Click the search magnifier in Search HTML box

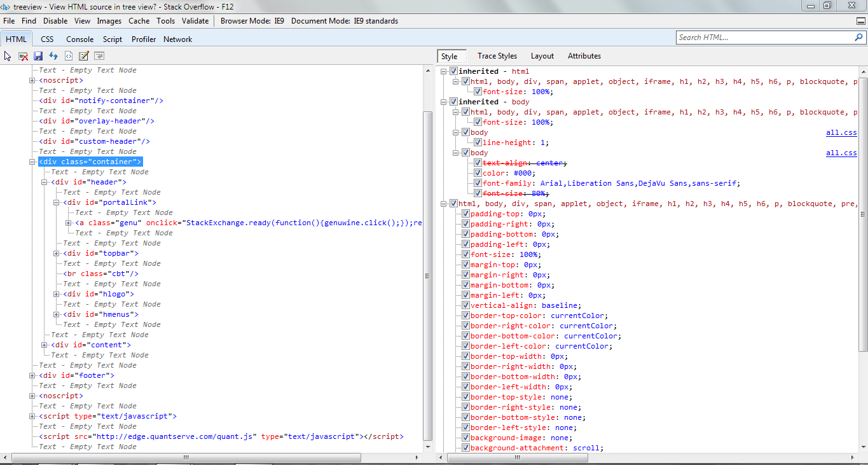pos(858,38)
